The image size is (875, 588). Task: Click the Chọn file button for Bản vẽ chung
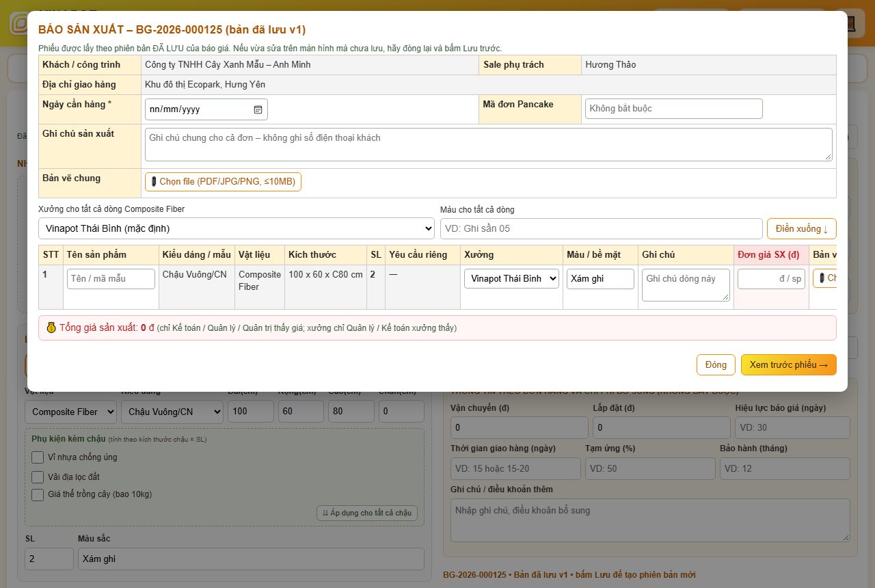point(223,182)
